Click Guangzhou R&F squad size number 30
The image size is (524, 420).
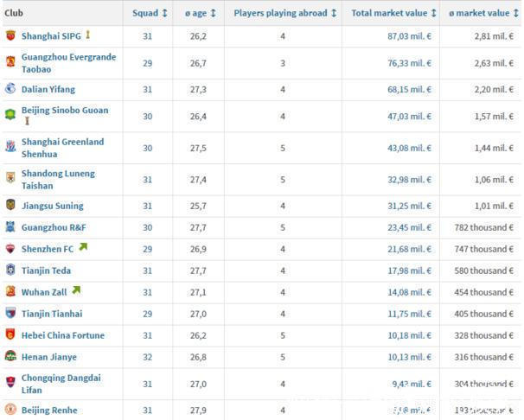click(x=148, y=227)
